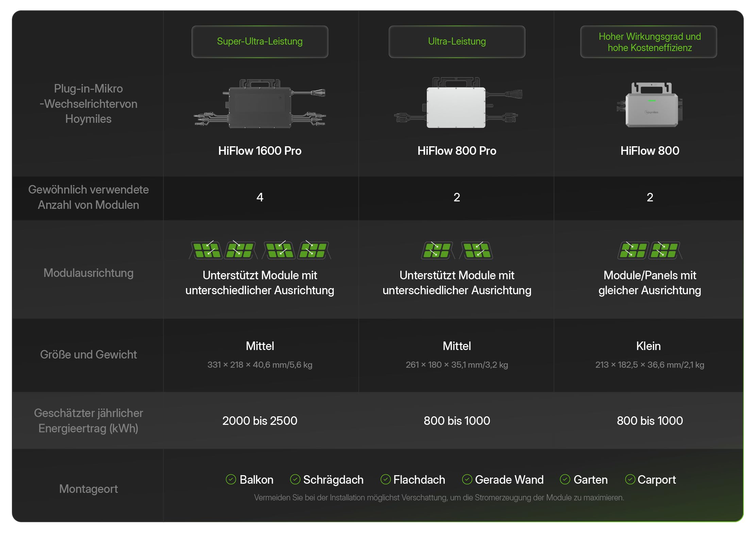
Task: Click the HiFlow 800 Pro product name
Action: point(457,151)
